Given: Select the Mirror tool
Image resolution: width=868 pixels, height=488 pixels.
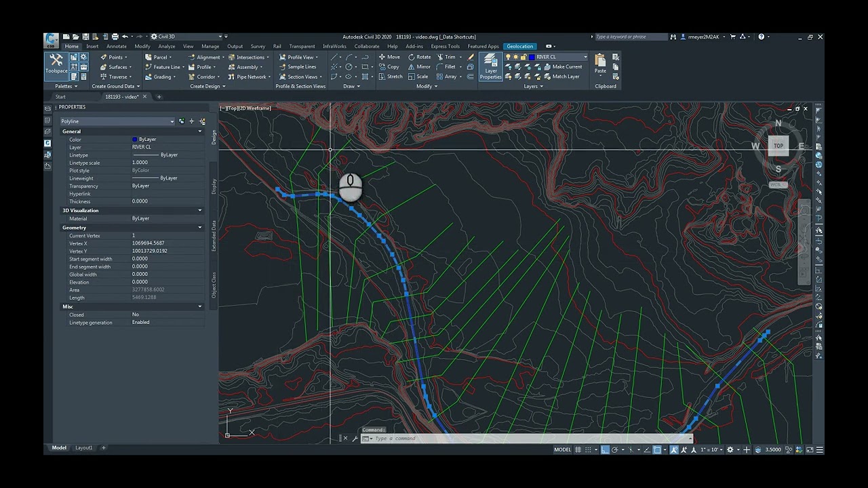Looking at the screenshot, I should click(x=420, y=66).
